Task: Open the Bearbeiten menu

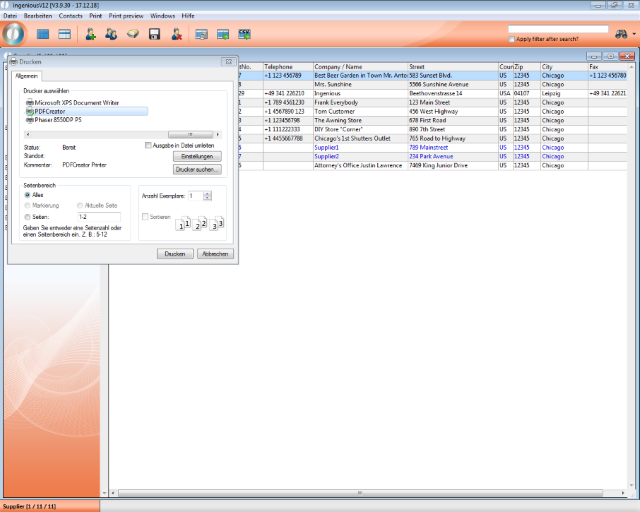Action: point(38,16)
